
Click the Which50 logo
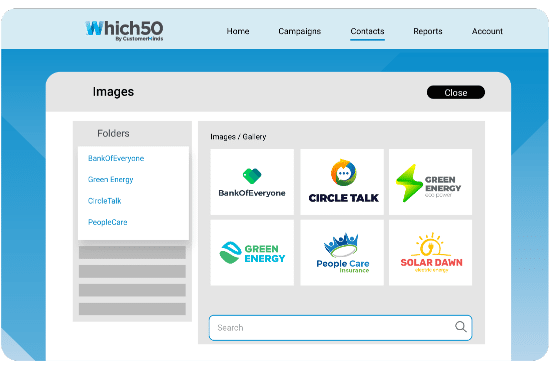(x=125, y=31)
